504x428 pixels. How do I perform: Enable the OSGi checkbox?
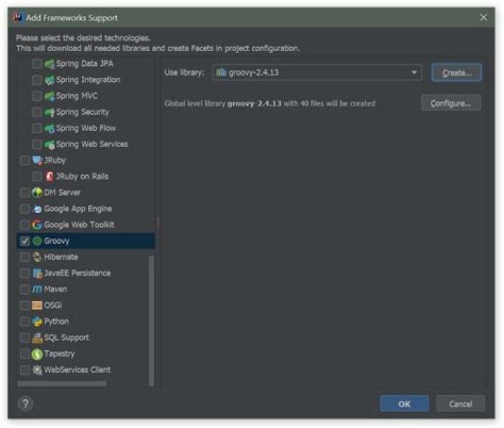point(24,305)
